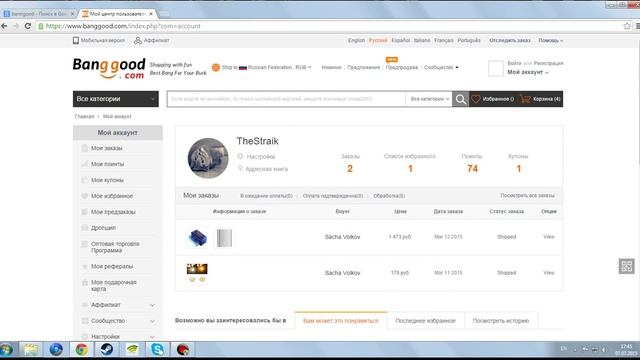This screenshot has width=640, height=360.
Task: Bookmark page with the star icon
Action: (x=627, y=26)
